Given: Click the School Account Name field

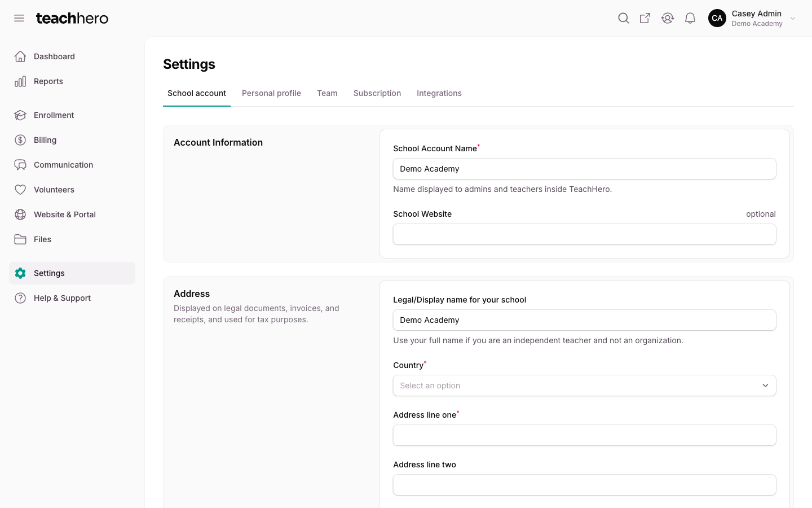Looking at the screenshot, I should pos(584,169).
